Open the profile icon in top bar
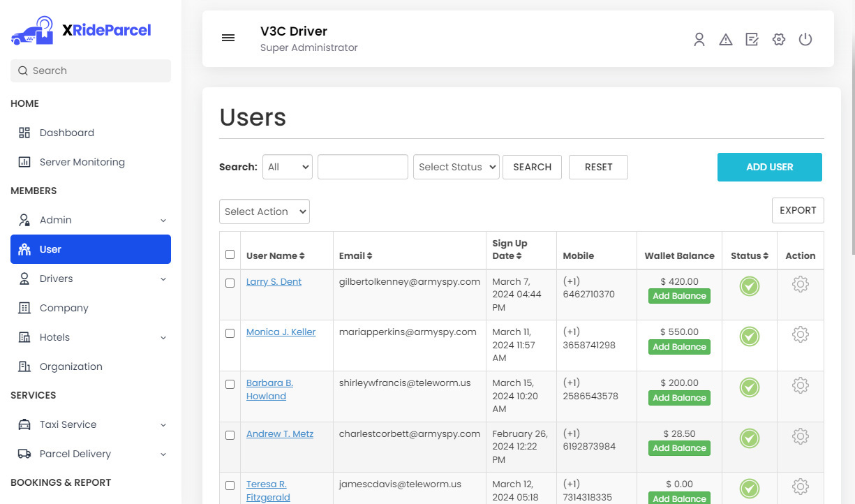 [x=699, y=40]
